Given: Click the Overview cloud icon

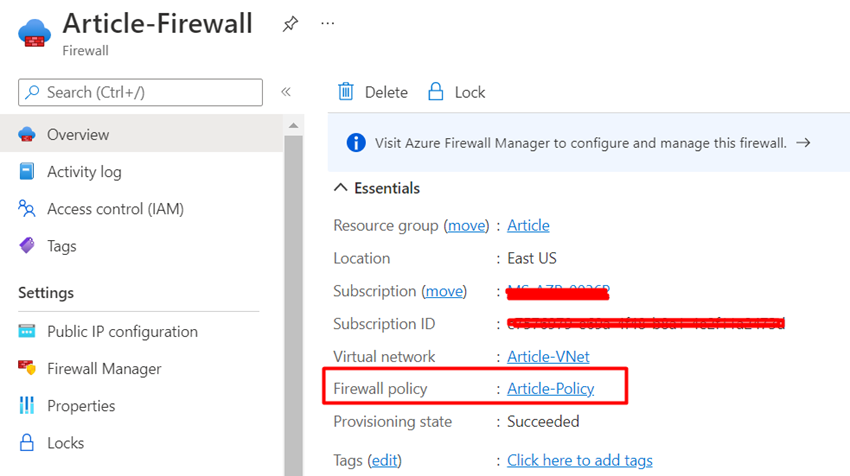Looking at the screenshot, I should pyautogui.click(x=27, y=134).
